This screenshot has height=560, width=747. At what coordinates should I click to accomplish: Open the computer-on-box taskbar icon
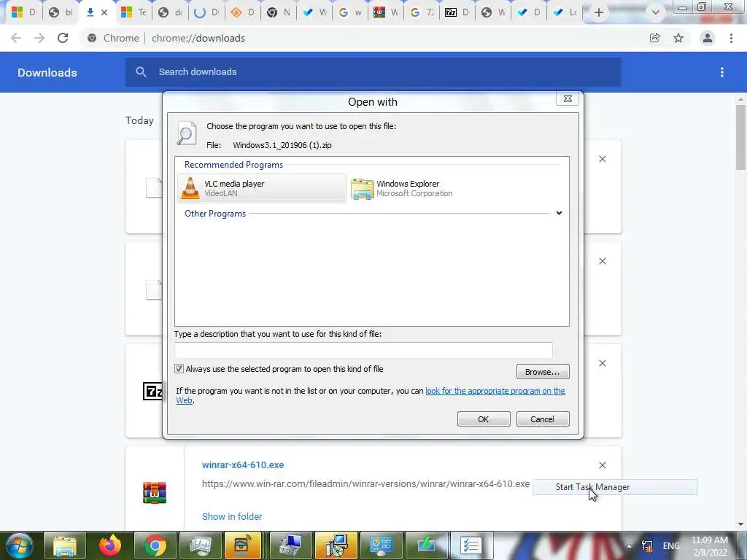tap(290, 545)
